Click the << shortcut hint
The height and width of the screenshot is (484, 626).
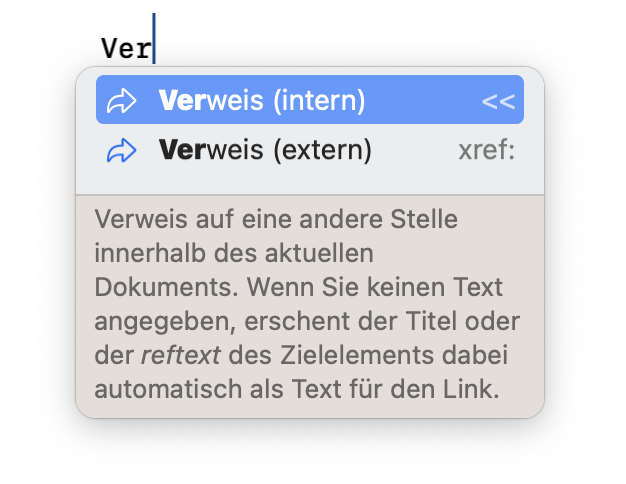pyautogui.click(x=498, y=101)
